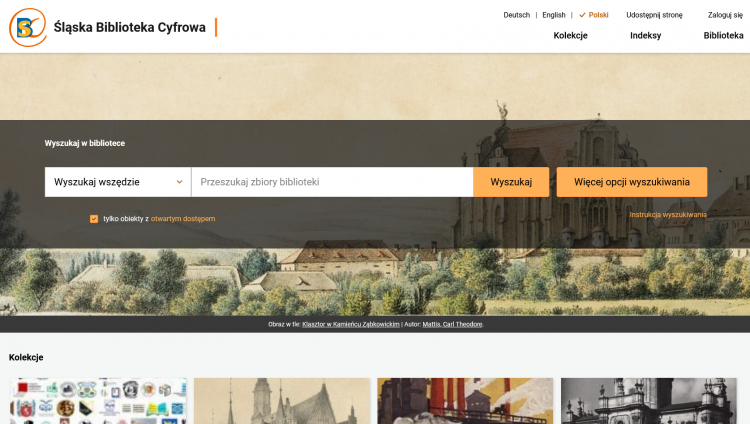This screenshot has width=750, height=424.
Task: Open the collection thumbnail with red chimneys
Action: pyautogui.click(x=465, y=401)
